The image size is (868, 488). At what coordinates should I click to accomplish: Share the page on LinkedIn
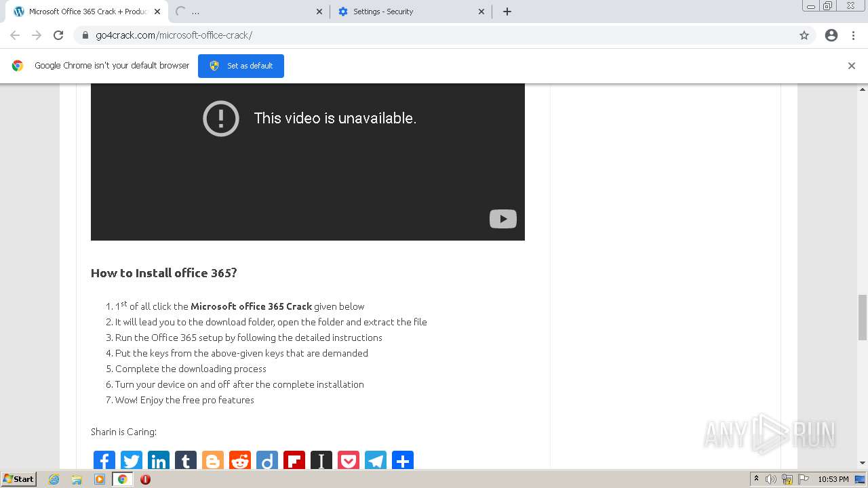point(159,461)
